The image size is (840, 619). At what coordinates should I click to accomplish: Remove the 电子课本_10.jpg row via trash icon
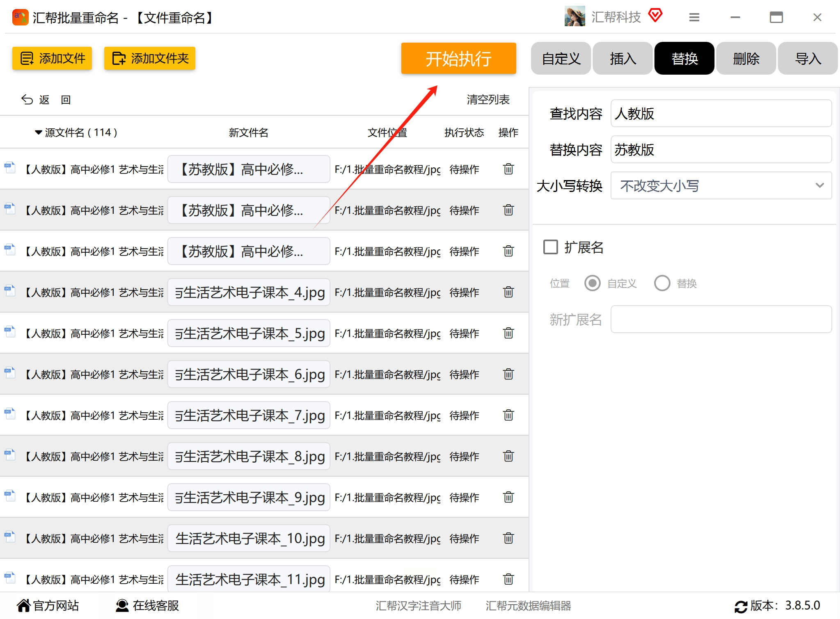[x=508, y=538]
